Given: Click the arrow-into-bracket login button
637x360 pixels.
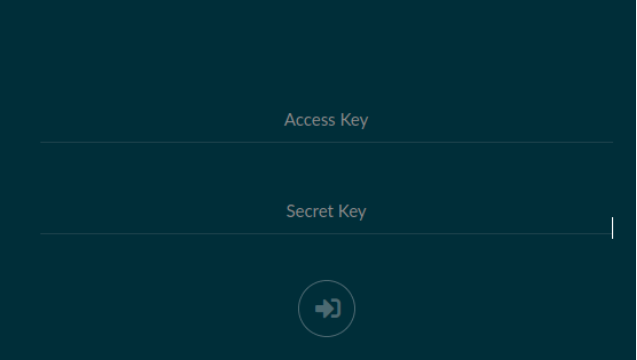Looking at the screenshot, I should coord(327,308).
